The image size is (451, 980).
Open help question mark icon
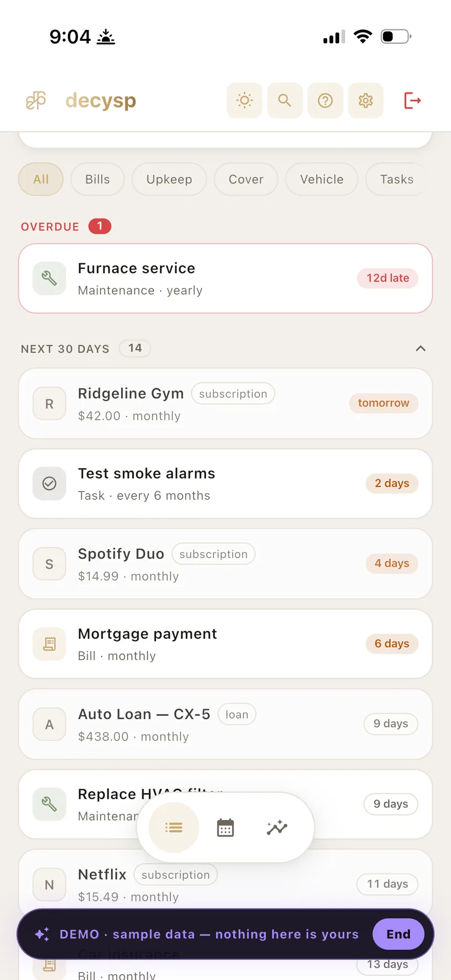[x=325, y=100]
